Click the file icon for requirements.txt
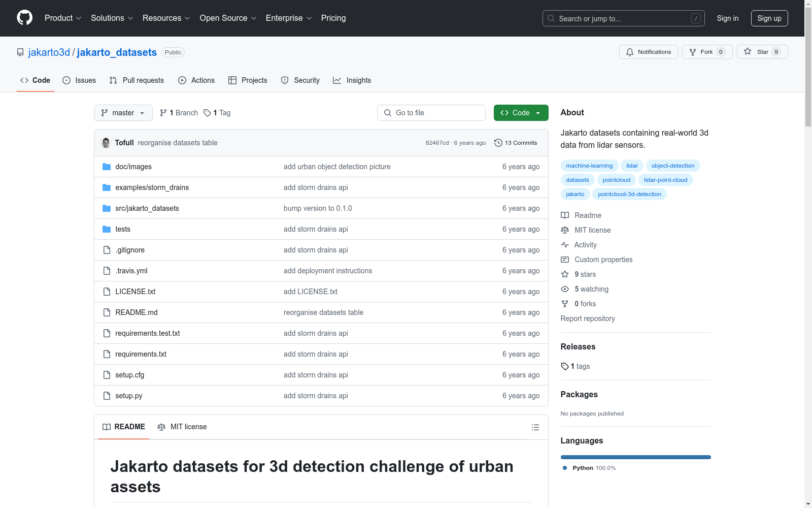 tap(107, 354)
